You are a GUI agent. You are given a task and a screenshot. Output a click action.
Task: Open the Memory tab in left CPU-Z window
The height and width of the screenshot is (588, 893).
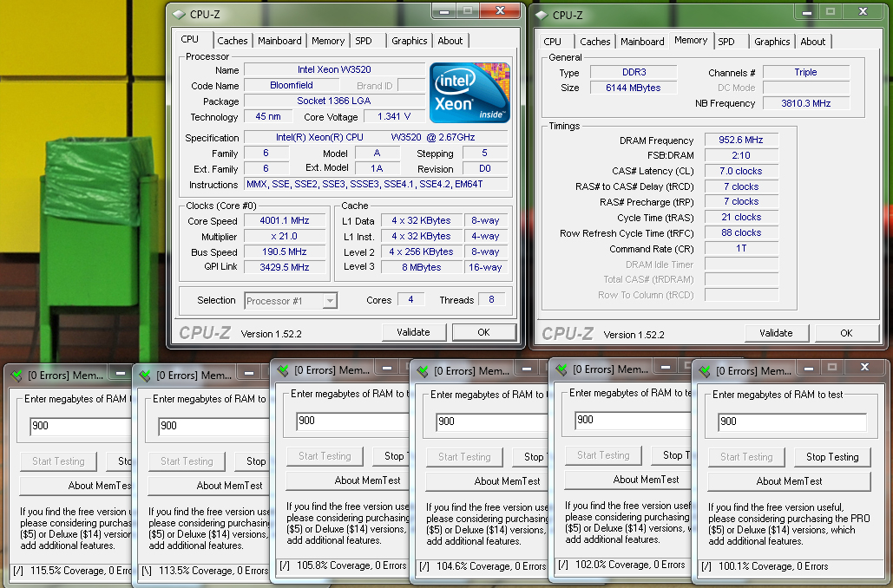(x=328, y=41)
